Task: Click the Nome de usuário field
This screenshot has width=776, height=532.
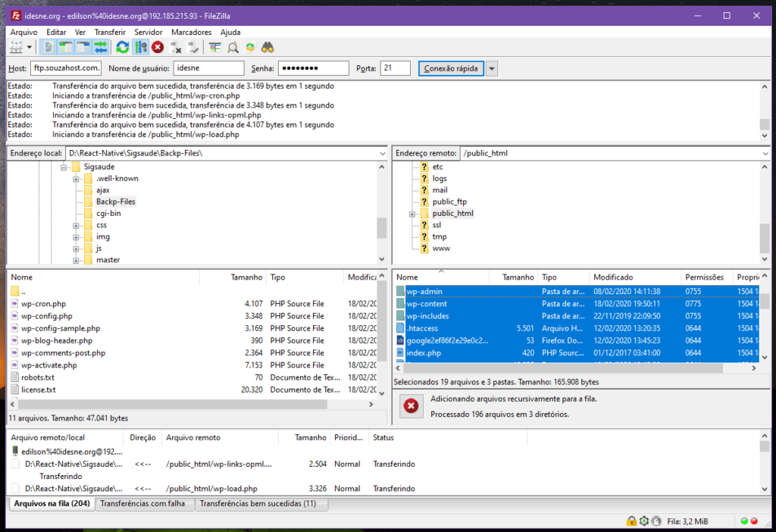Action: 209,68
